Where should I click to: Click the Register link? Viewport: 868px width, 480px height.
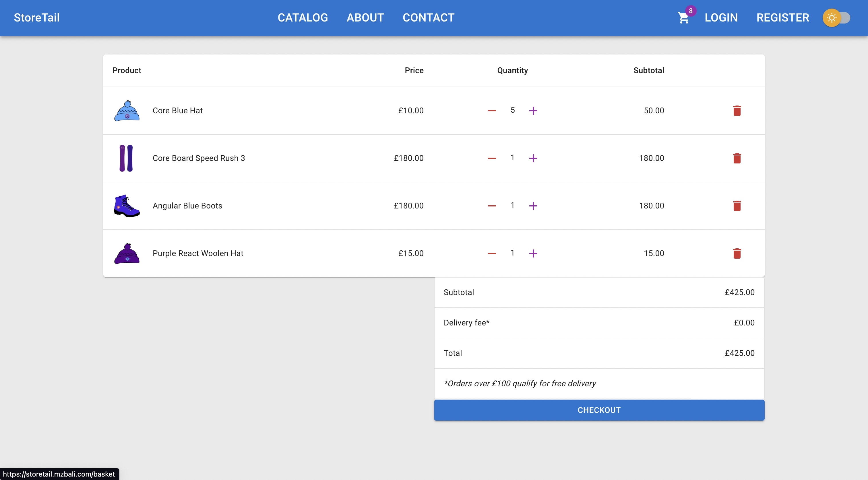782,18
